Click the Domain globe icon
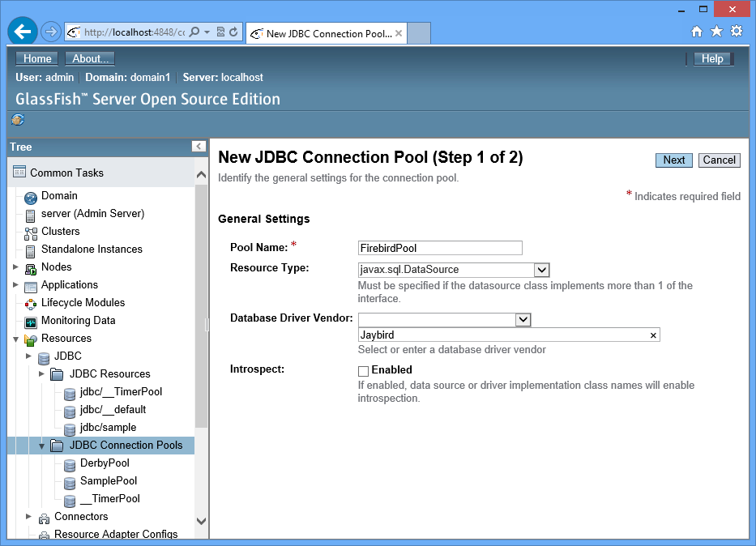This screenshot has width=756, height=546. 30,198
